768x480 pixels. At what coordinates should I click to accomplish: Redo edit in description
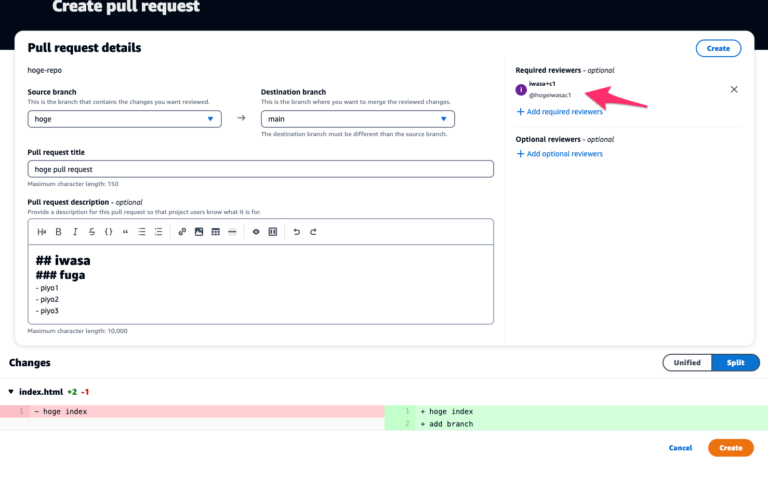(313, 232)
